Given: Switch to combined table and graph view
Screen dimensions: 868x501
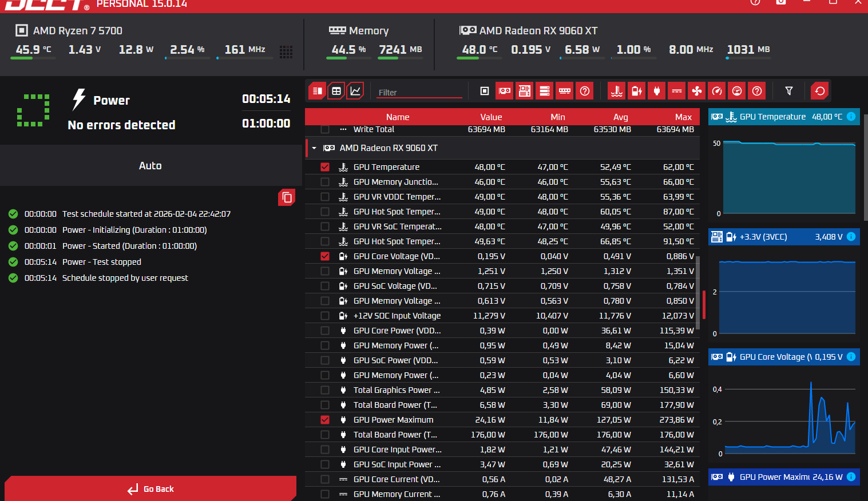Looking at the screenshot, I should point(318,91).
